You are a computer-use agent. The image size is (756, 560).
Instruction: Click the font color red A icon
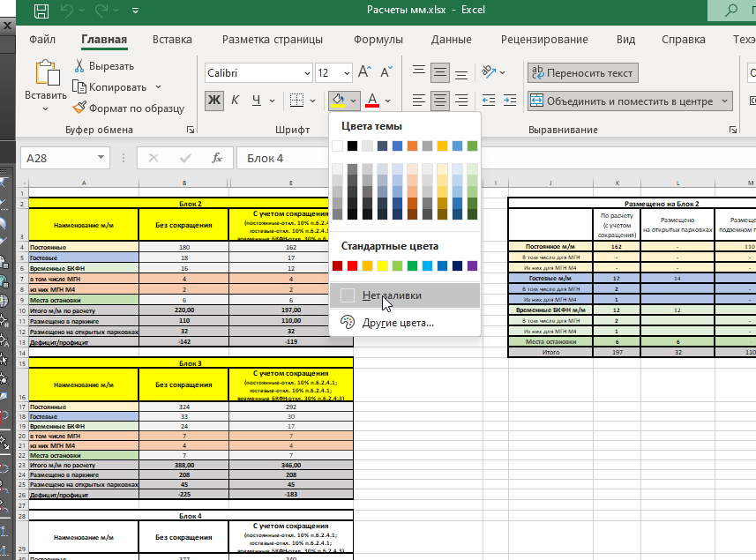coord(371,101)
